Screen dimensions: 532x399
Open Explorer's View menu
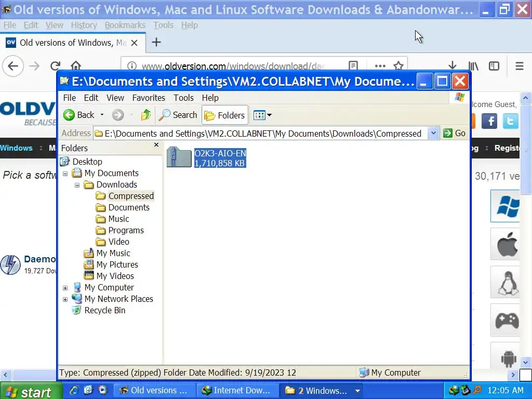[115, 98]
